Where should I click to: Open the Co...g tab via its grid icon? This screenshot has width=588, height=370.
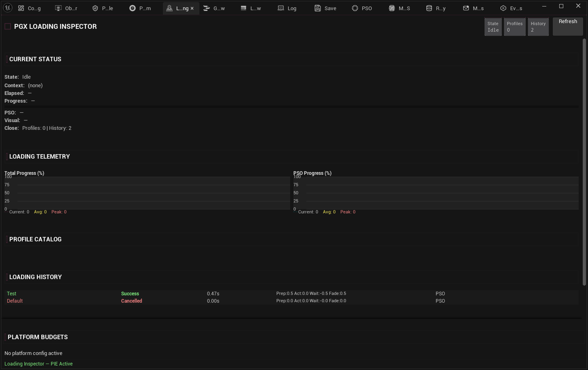21,8
